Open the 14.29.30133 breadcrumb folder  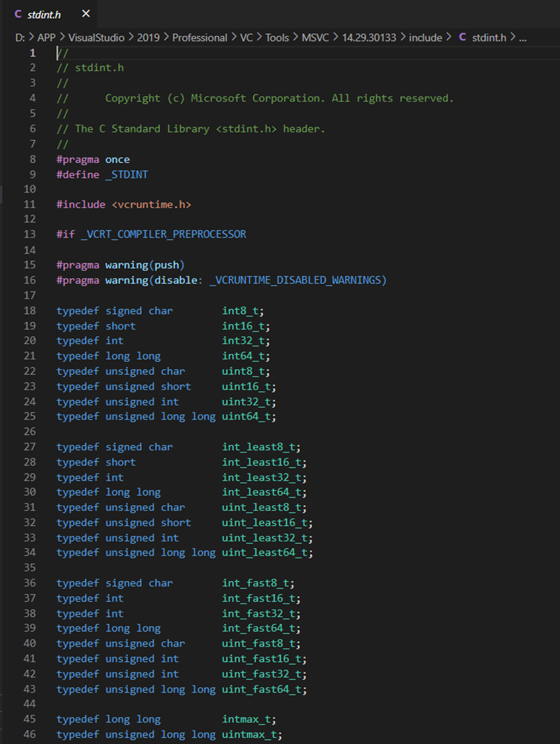click(x=369, y=38)
